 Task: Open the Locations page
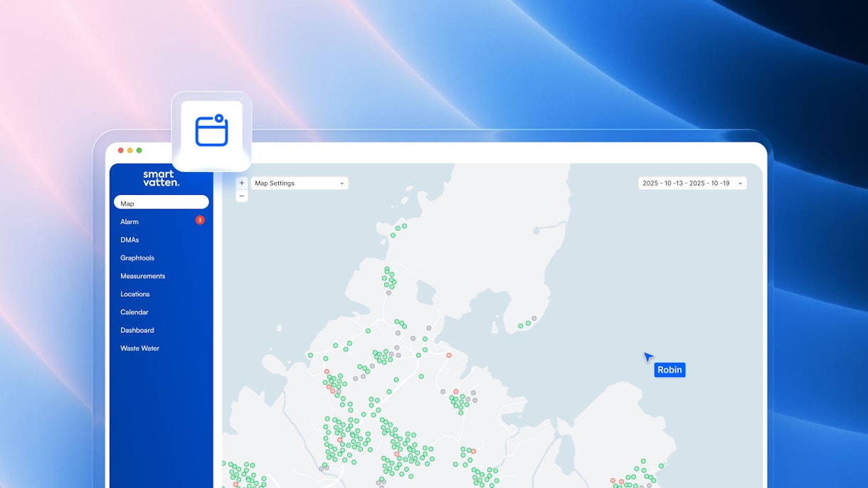(x=135, y=294)
